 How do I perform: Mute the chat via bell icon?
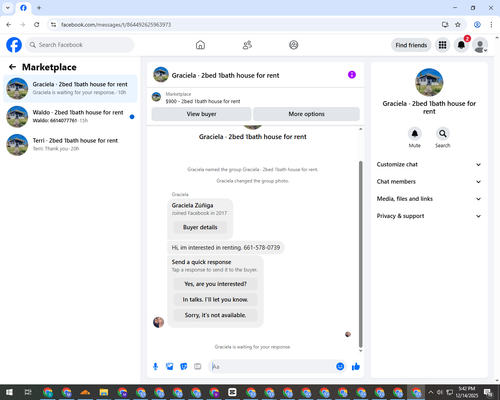pos(415,134)
